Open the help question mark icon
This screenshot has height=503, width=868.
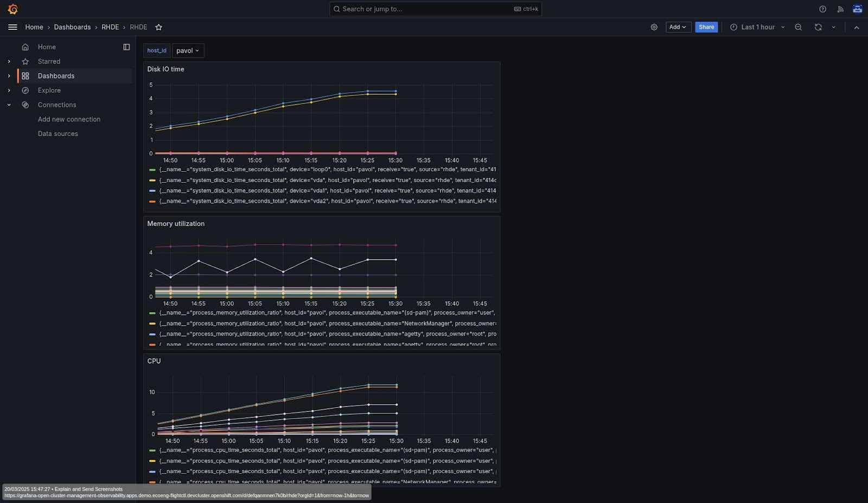tap(822, 9)
